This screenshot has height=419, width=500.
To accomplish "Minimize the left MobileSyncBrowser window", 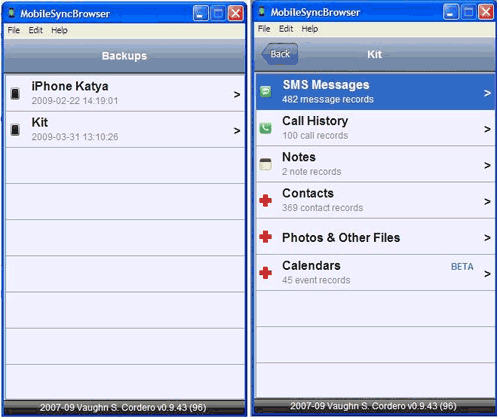I will (x=201, y=13).
